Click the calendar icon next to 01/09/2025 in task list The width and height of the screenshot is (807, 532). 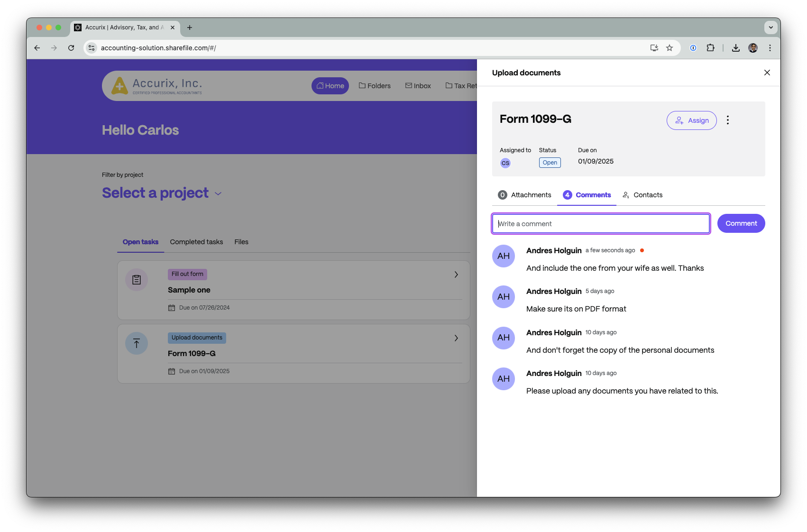[172, 371]
